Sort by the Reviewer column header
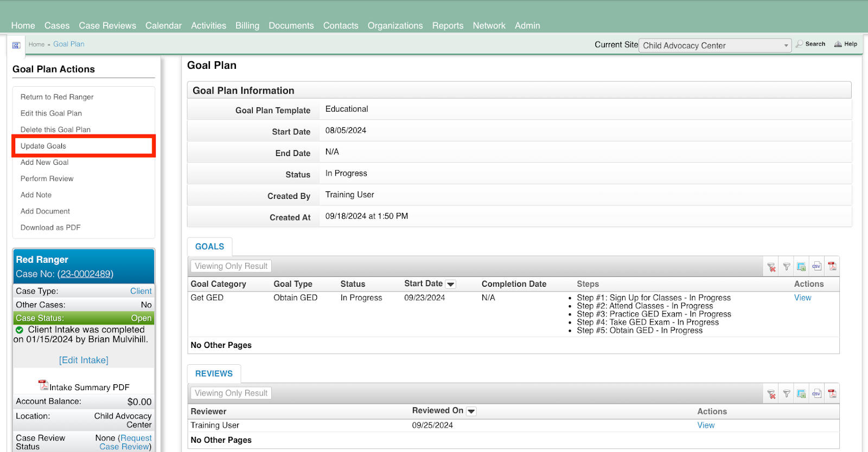This screenshot has height=452, width=868. (208, 411)
